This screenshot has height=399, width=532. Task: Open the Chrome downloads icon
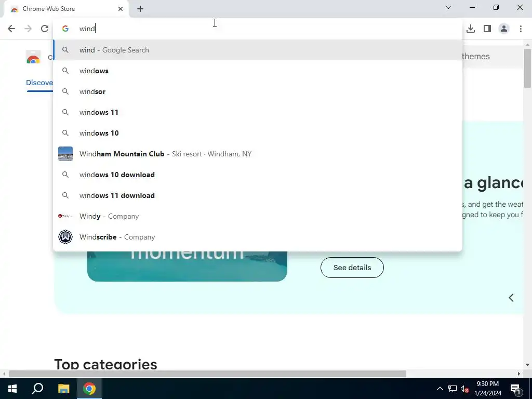coord(471,29)
